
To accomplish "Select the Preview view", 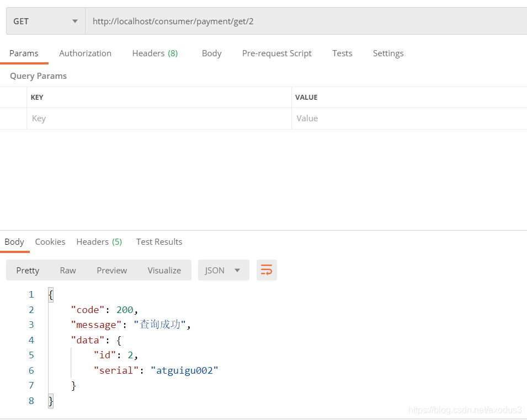I will 112,270.
